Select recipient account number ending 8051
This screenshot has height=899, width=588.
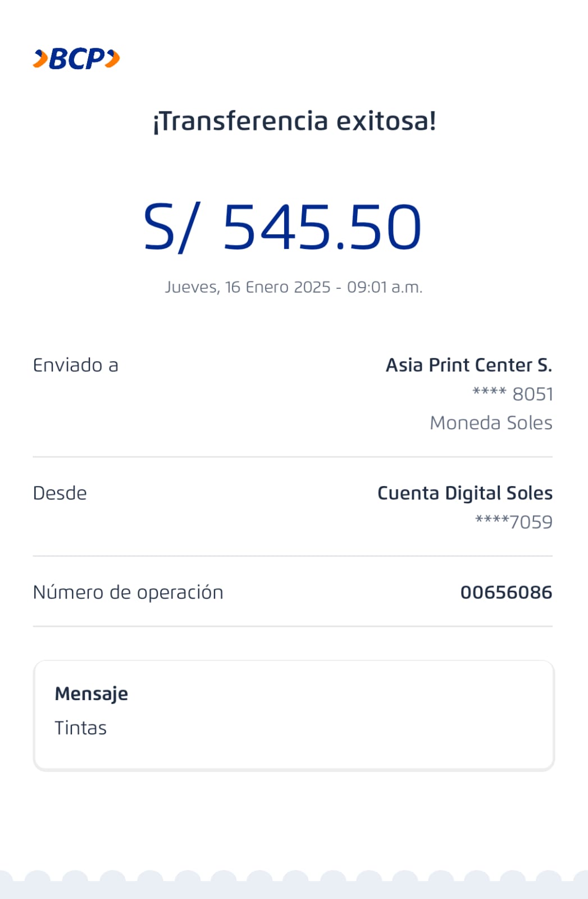(513, 394)
